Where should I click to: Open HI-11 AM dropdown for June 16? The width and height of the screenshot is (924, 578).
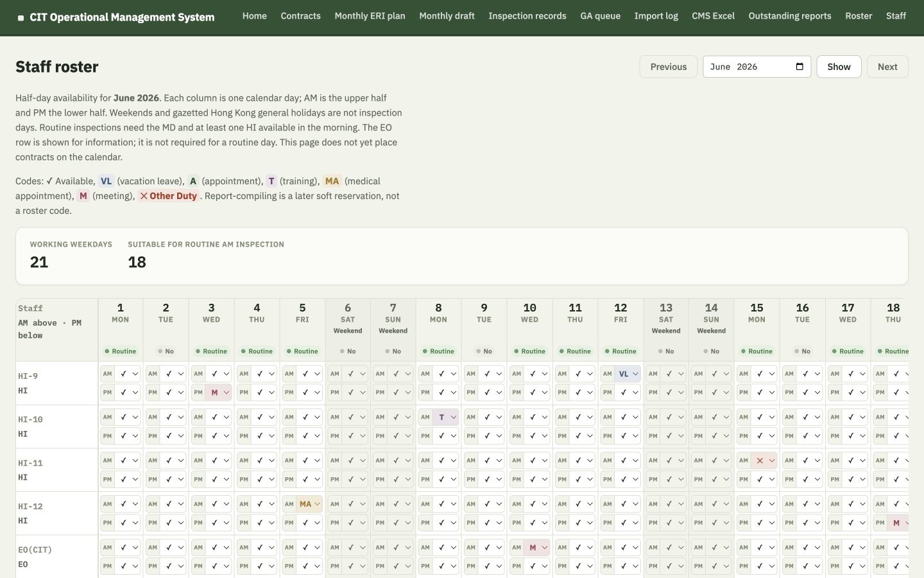pos(809,460)
